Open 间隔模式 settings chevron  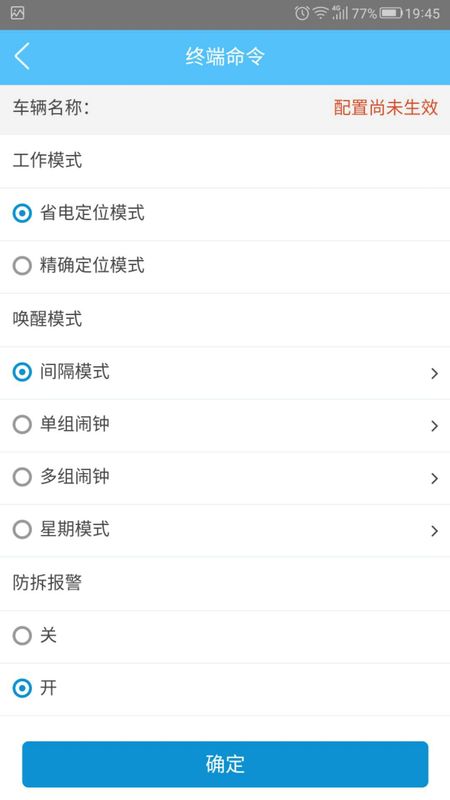point(434,373)
